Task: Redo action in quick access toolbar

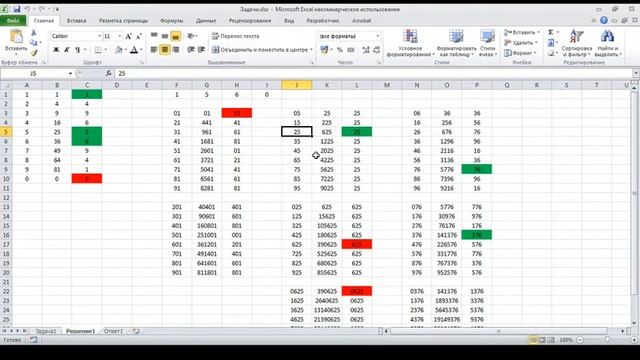Action: (x=42, y=9)
